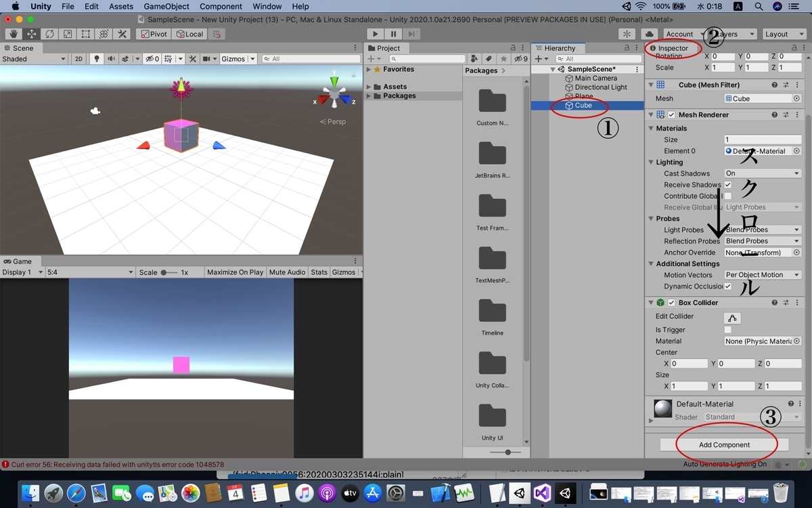Open the Assets menu

point(121,6)
